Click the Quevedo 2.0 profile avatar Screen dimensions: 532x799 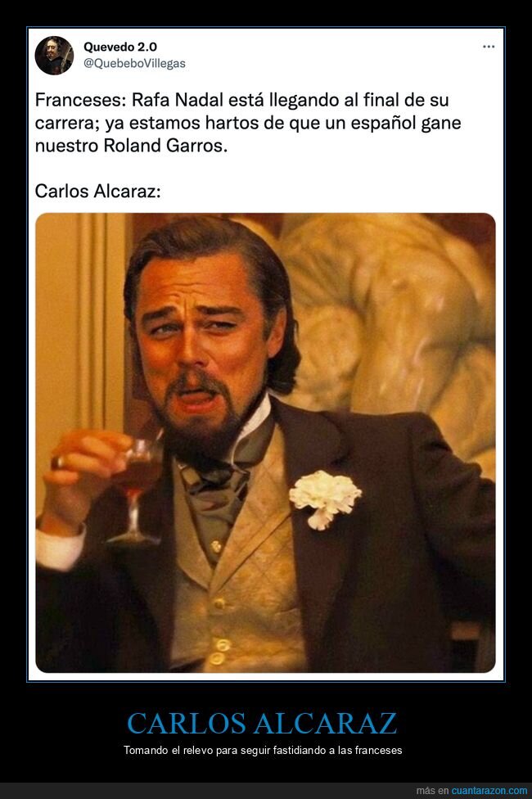pyautogui.click(x=54, y=56)
